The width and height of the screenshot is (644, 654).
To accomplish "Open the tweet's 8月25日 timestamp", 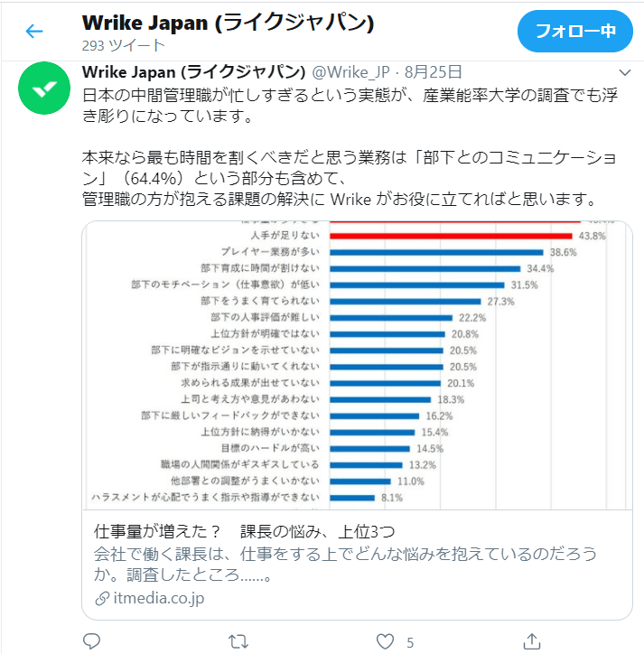I will tap(434, 71).
